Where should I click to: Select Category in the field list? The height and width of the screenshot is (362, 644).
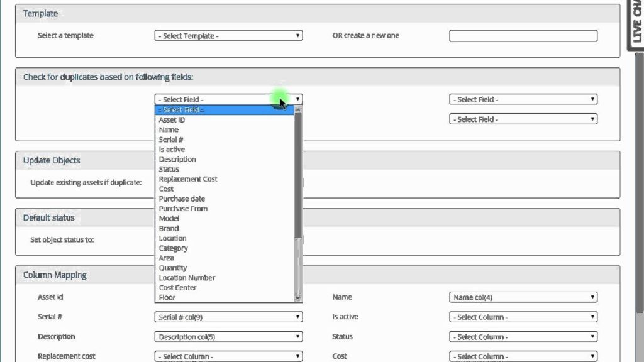(x=173, y=248)
